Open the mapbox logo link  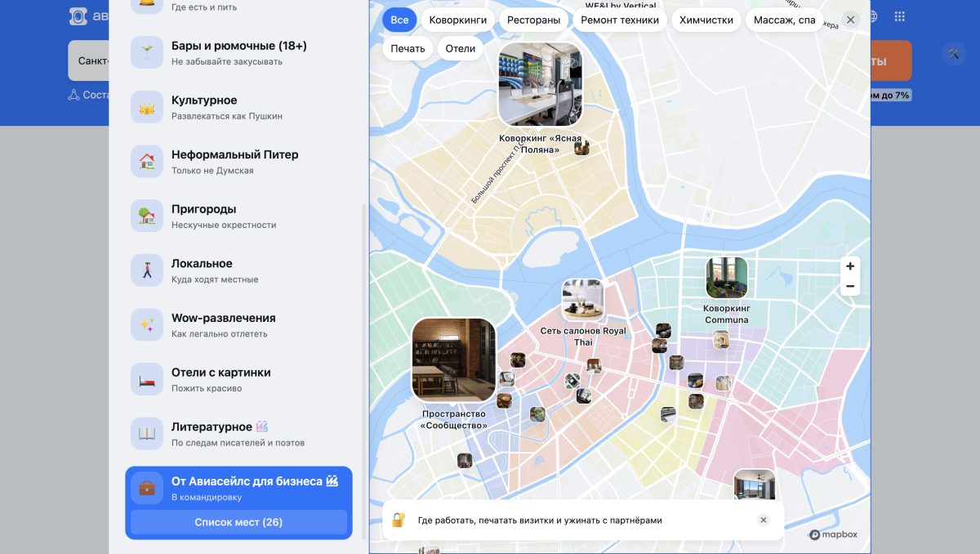833,535
